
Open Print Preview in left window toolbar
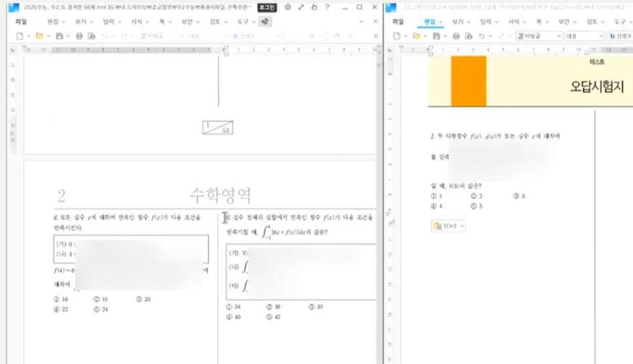point(92,36)
